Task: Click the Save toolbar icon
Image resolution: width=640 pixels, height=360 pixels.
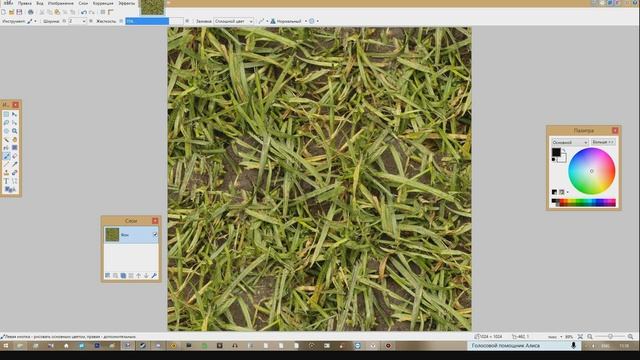Action: tap(19, 12)
